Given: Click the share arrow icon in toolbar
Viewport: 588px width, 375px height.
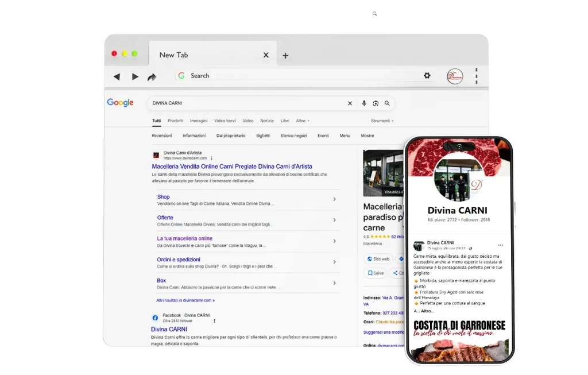Looking at the screenshot, I should coord(152,78).
